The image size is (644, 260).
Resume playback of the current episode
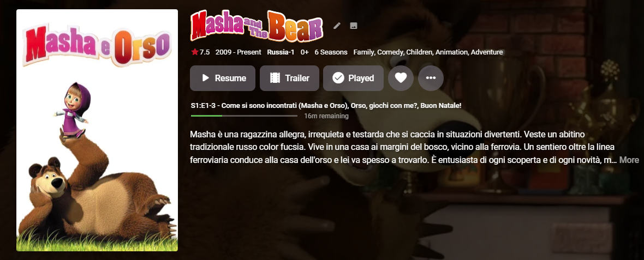point(223,78)
